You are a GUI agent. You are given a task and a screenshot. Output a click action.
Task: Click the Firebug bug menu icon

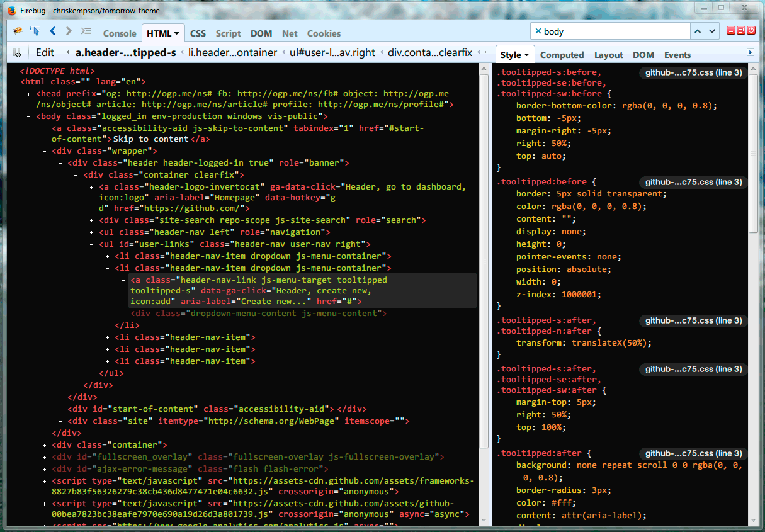coord(18,31)
